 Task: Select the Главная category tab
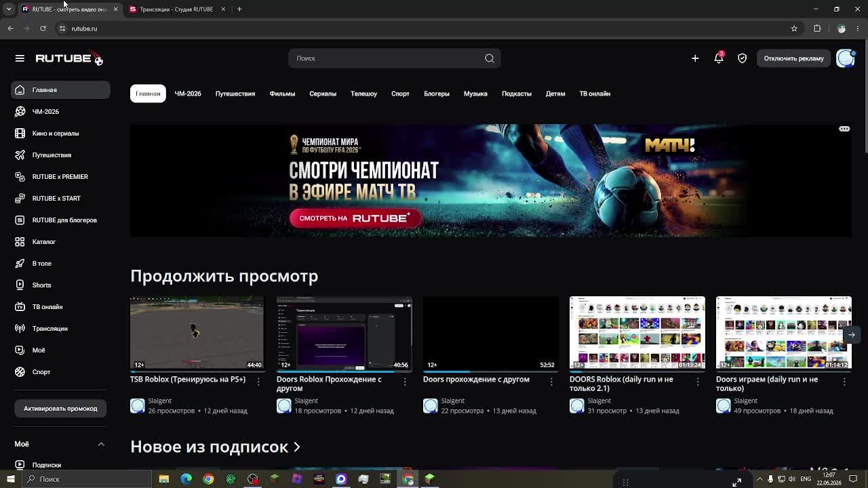[148, 94]
